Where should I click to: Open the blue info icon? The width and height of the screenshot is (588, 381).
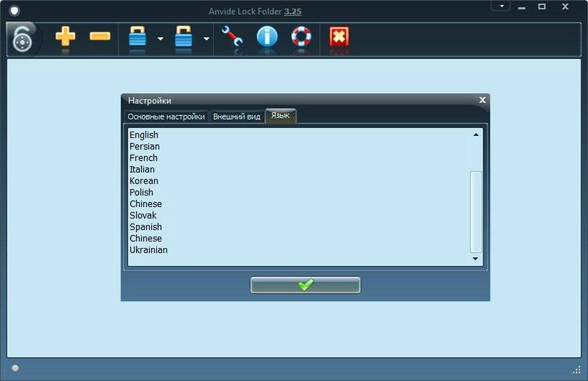(267, 37)
